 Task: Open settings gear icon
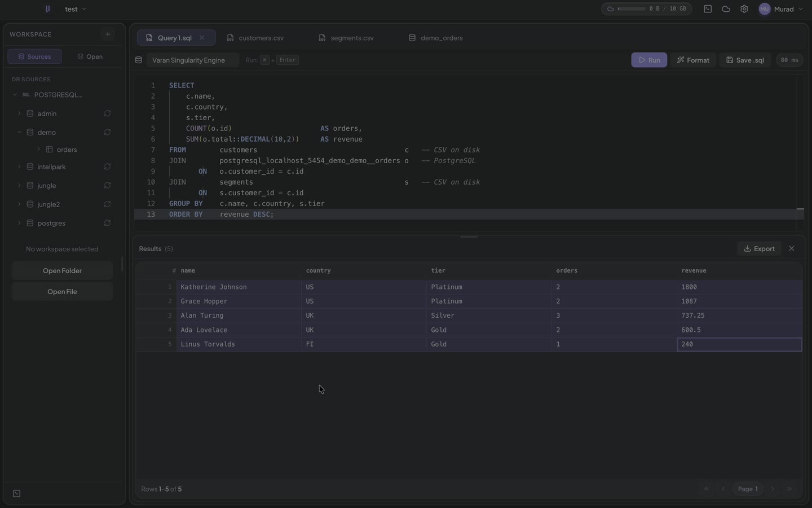pos(744,9)
